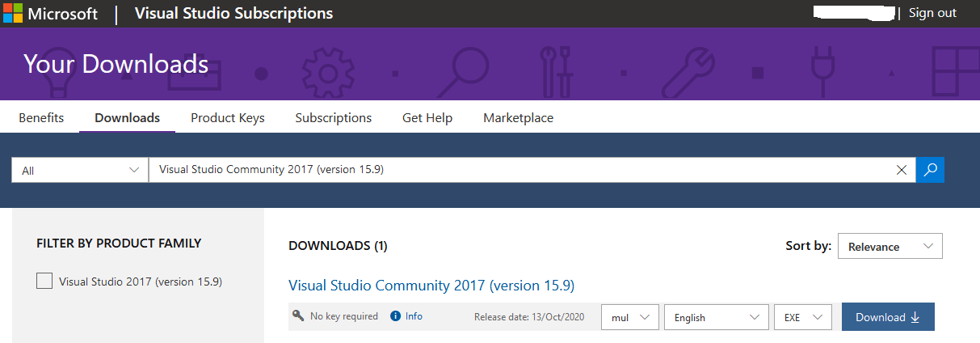Click the DOWNLOADS (1) heading
This screenshot has height=343, width=980.
click(x=338, y=245)
